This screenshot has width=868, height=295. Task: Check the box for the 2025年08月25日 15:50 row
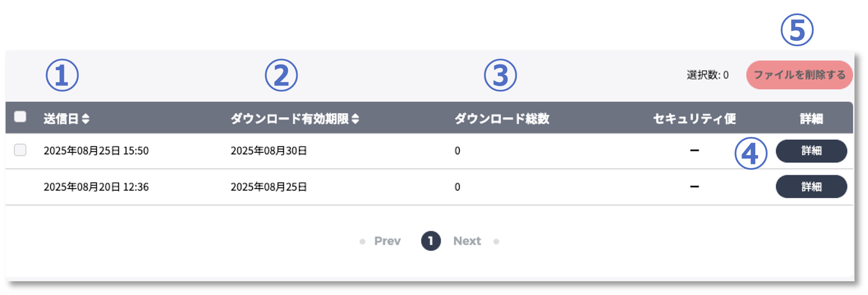(x=20, y=150)
